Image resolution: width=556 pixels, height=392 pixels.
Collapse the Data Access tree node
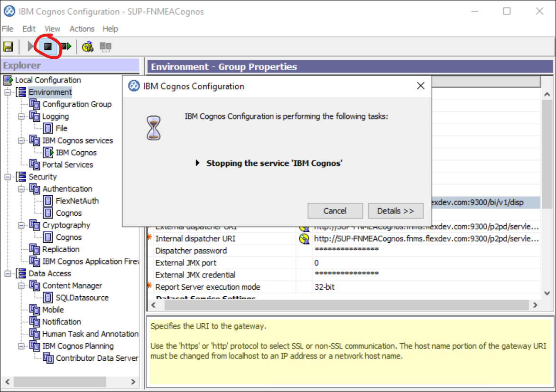[x=8, y=273]
